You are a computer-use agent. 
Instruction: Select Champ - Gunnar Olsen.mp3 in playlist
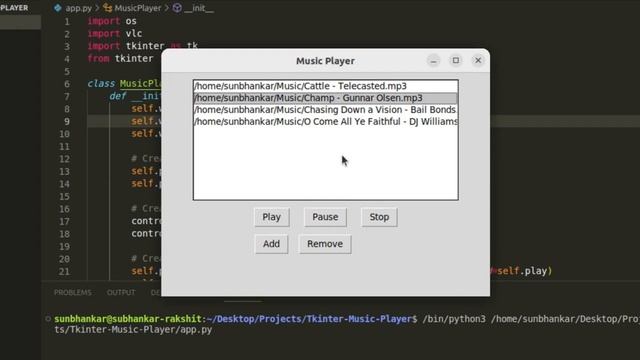325,98
